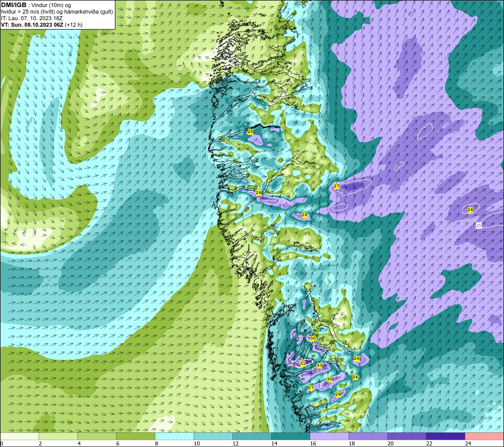Click the DMI/IGB title text
The width and height of the screenshot is (504, 447).
pyautogui.click(x=14, y=5)
